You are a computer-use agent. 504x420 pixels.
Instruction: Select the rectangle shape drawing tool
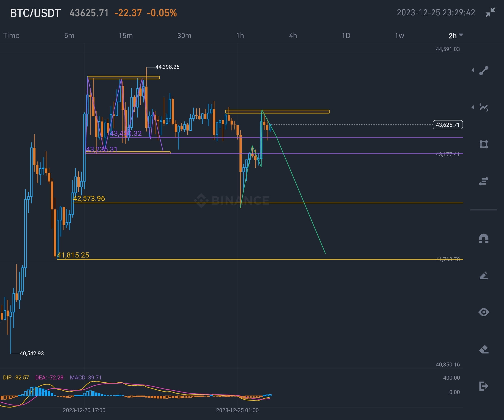484,144
